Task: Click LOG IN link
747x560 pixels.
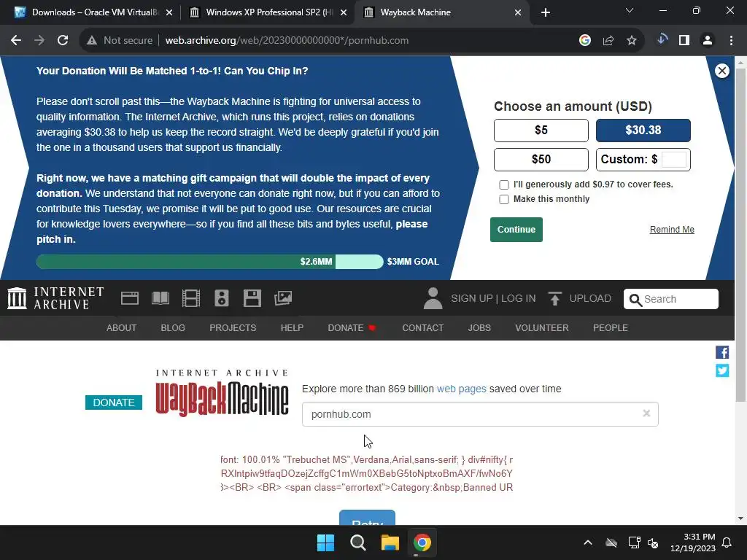Action: click(x=519, y=298)
